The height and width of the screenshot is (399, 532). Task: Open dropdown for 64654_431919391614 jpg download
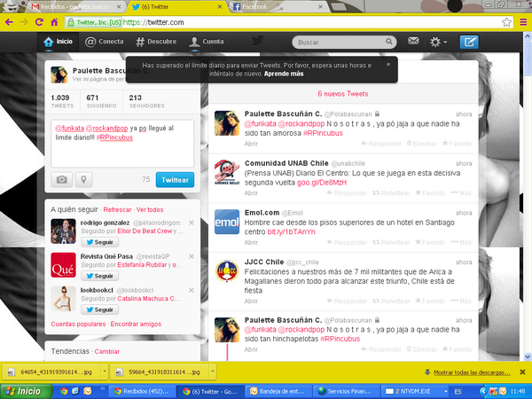[x=105, y=372]
